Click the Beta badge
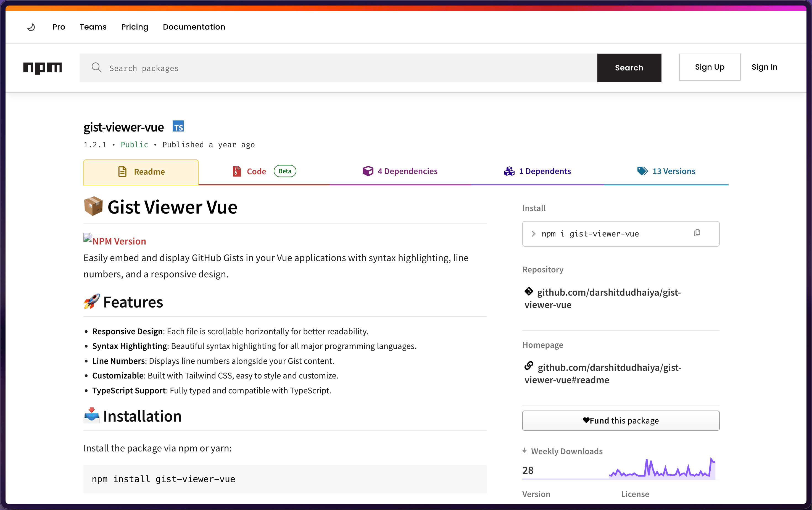 pyautogui.click(x=284, y=171)
